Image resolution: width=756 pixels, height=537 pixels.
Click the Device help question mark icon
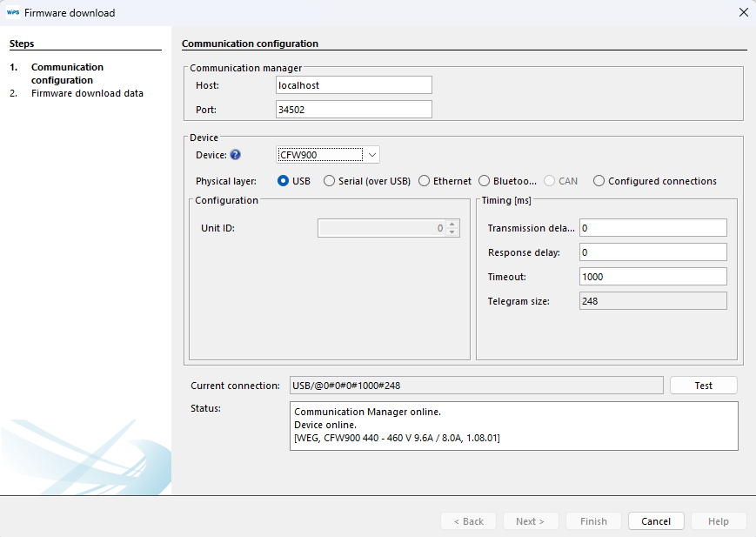point(235,155)
